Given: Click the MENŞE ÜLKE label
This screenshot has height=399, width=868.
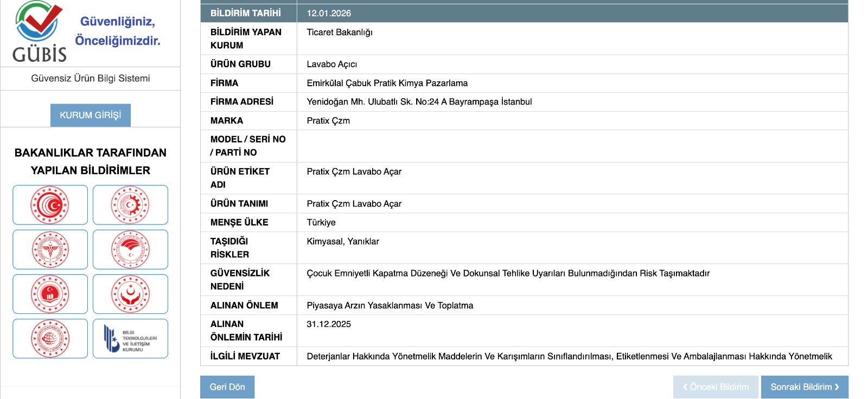Looking at the screenshot, I should pyautogui.click(x=239, y=222).
